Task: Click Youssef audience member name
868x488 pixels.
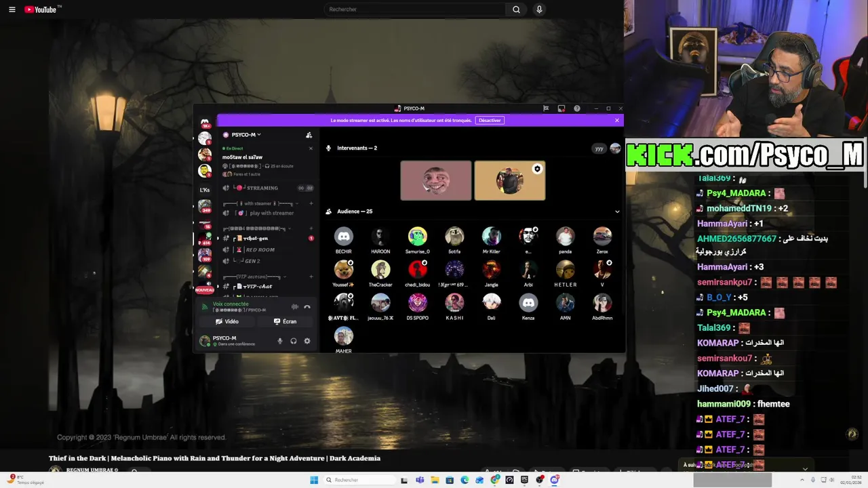Action: point(343,285)
